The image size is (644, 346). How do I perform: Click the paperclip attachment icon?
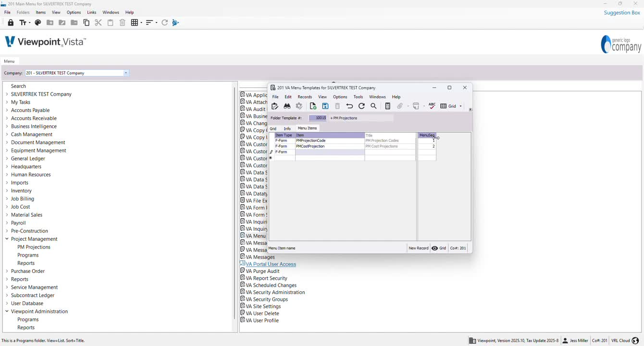click(x=400, y=106)
